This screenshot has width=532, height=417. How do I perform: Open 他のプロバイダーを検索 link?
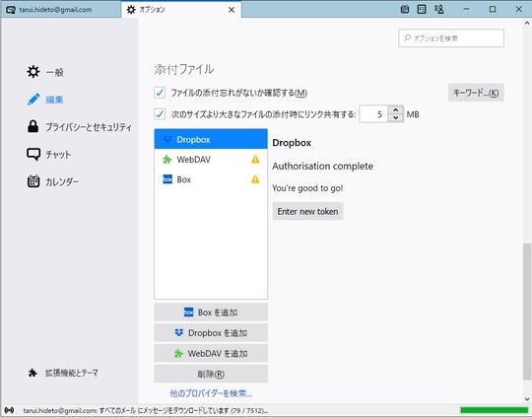point(211,393)
